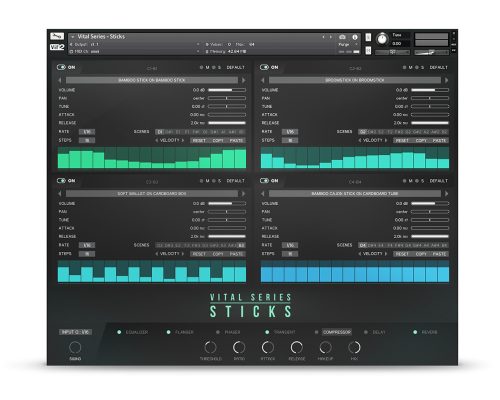
Task: Open Rate dropdown in Broomstick slot
Action: (x=290, y=132)
